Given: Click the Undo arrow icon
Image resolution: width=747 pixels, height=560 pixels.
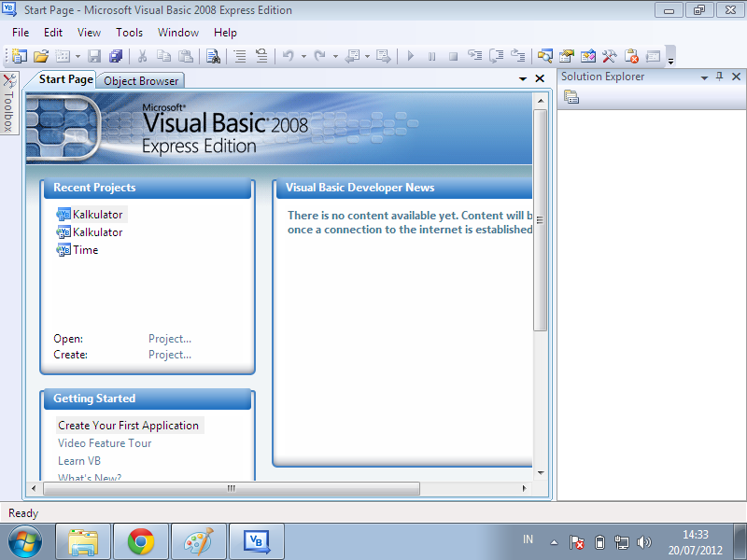Looking at the screenshot, I should coord(288,56).
